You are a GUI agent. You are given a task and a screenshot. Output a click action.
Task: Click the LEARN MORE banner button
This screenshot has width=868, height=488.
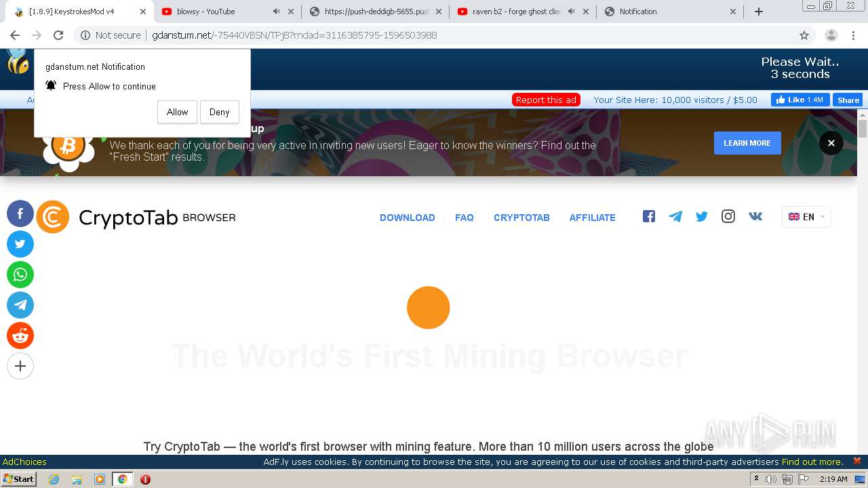tap(747, 143)
